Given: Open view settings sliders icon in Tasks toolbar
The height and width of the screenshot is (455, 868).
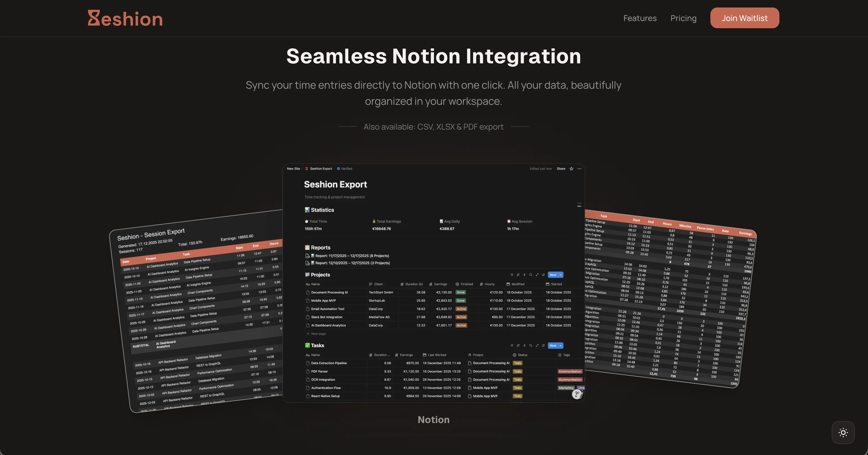Looking at the screenshot, I should click(x=543, y=346).
